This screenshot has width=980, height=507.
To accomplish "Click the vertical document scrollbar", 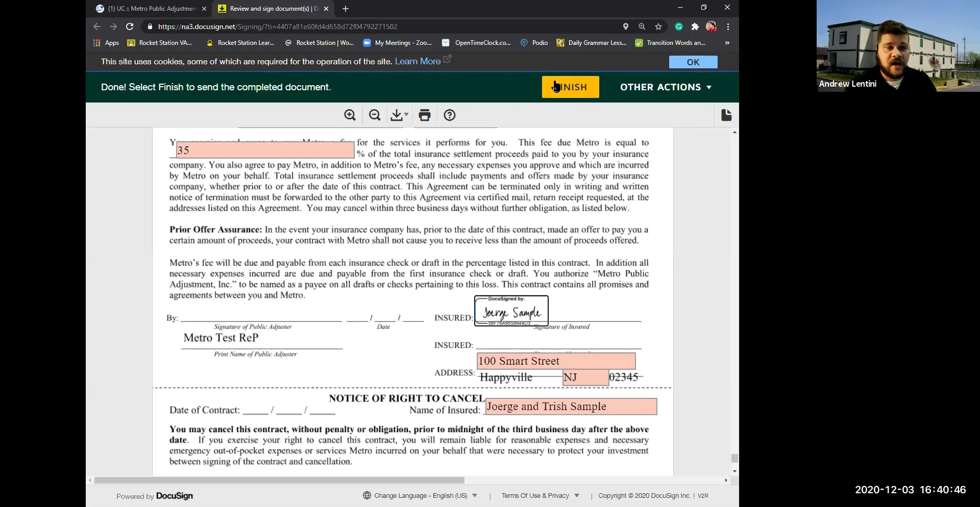I will 734,458.
